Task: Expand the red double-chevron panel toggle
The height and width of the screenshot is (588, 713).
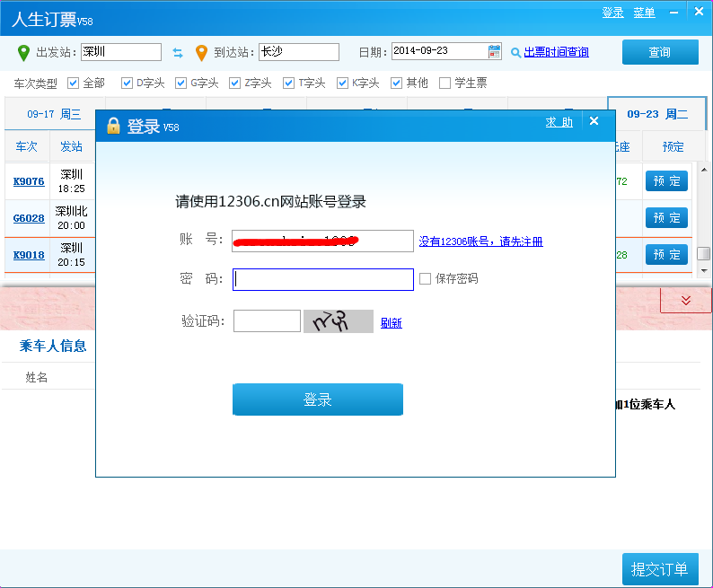Action: [x=686, y=301]
